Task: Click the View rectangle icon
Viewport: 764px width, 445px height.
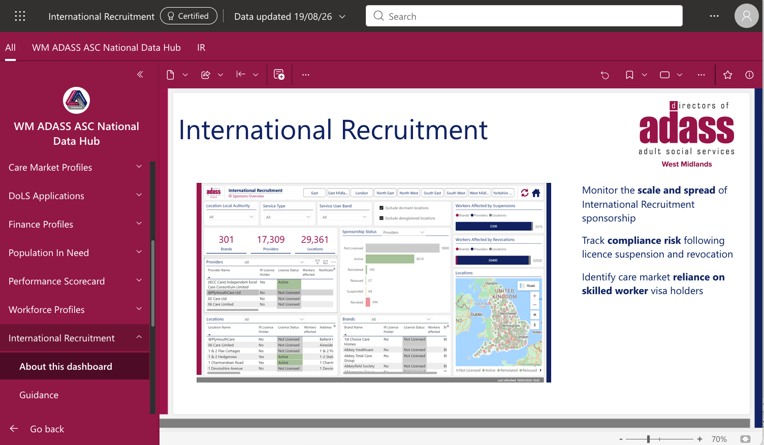Action: tap(665, 75)
